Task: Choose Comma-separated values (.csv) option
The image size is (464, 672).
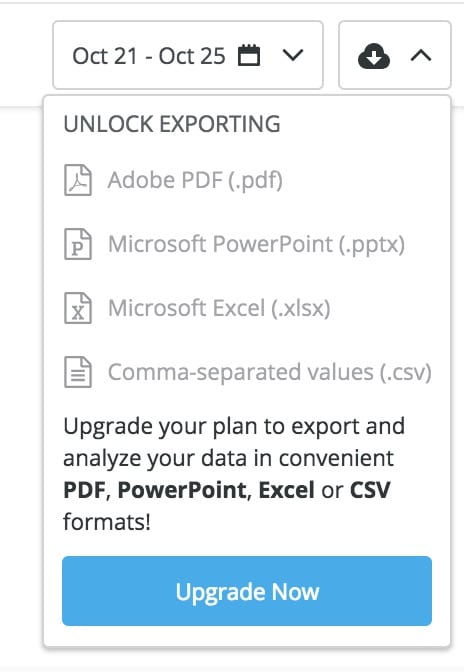Action: click(x=248, y=372)
